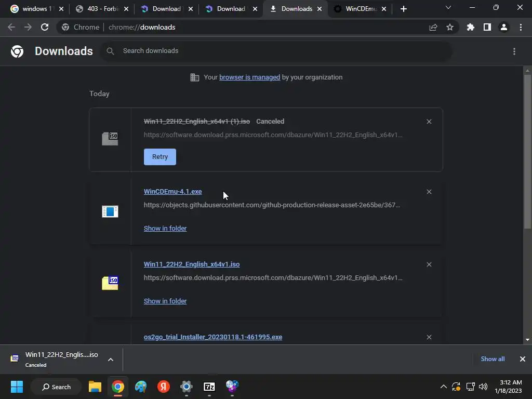Viewport: 532px width, 399px height.
Task: Expand download shelf item options chevron
Action: tap(111, 360)
